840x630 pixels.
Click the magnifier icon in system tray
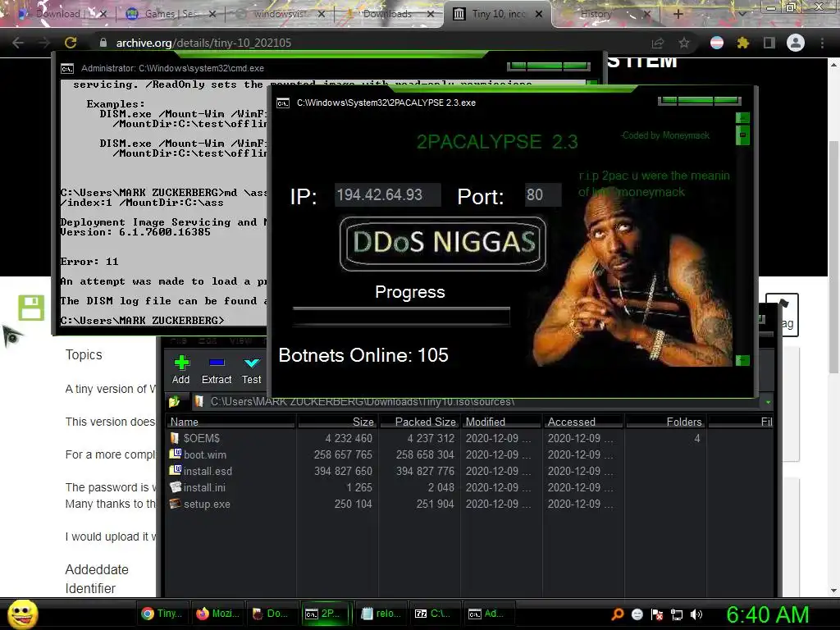618,614
